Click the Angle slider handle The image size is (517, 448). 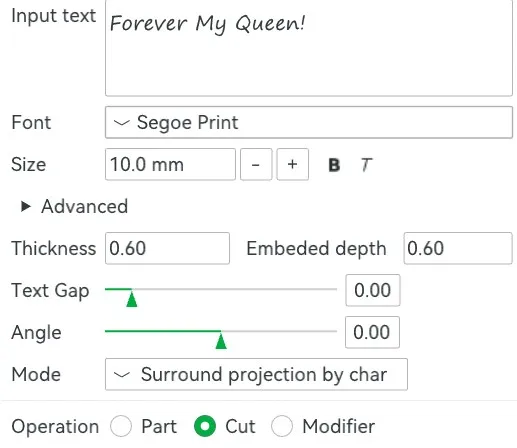(221, 341)
